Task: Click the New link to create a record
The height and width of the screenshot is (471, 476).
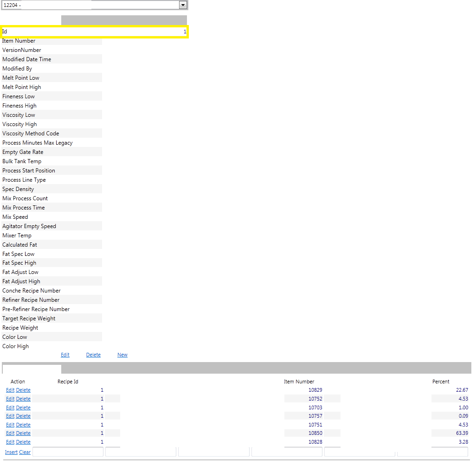Action: coord(122,355)
